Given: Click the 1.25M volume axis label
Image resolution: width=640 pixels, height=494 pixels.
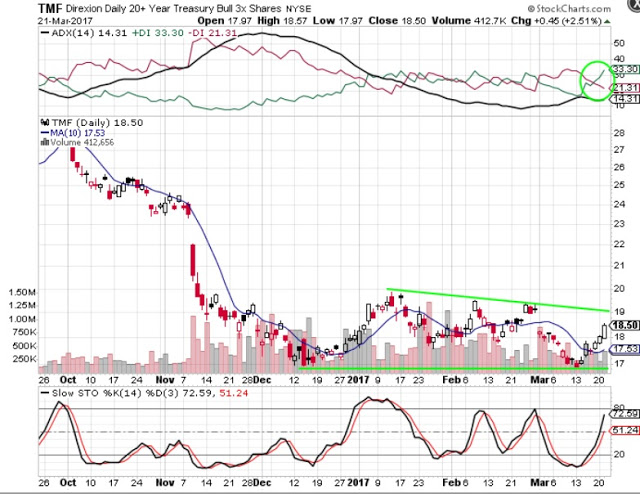Looking at the screenshot, I should (22, 305).
